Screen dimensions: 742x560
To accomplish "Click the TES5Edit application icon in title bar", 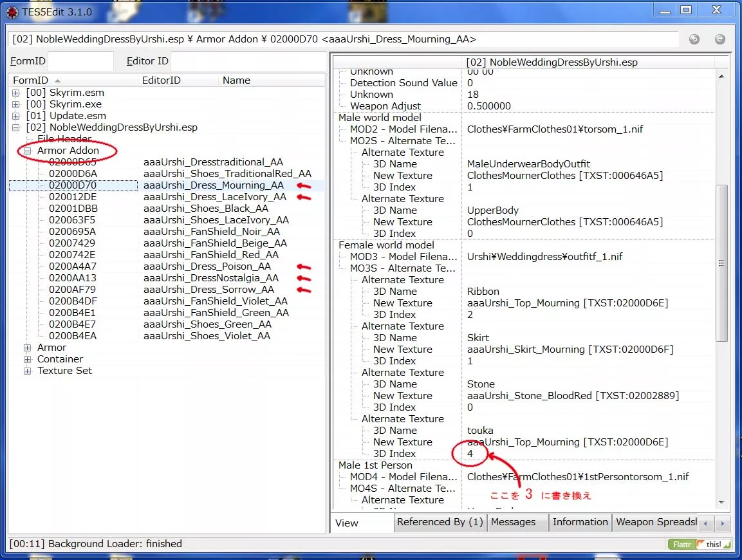I will click(x=12, y=12).
